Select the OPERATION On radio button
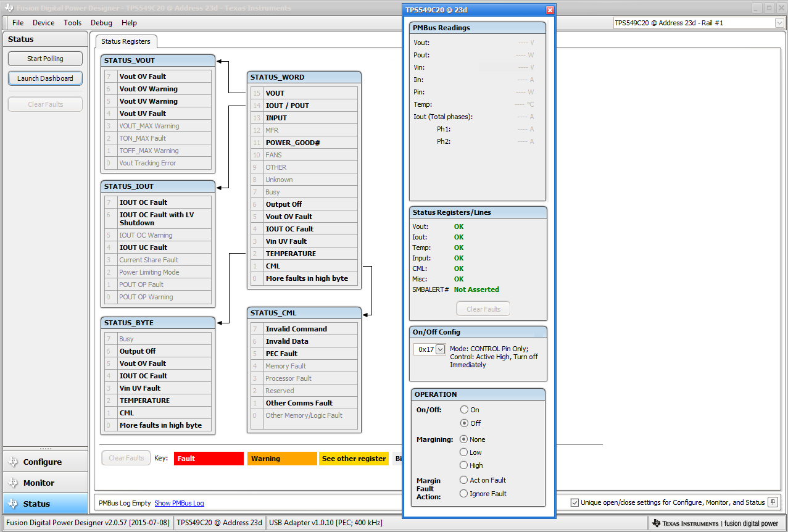Image resolution: width=788 pixels, height=532 pixels. 464,410
